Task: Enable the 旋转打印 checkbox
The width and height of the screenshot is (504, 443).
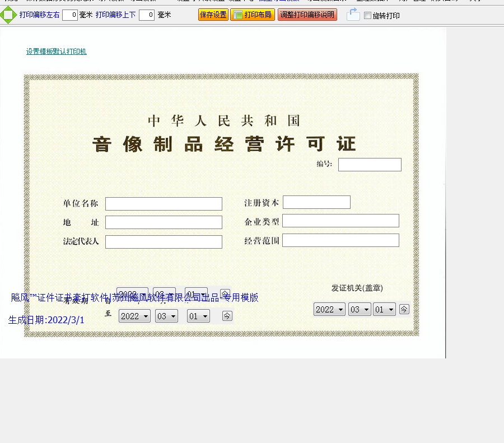Action: pyautogui.click(x=367, y=16)
